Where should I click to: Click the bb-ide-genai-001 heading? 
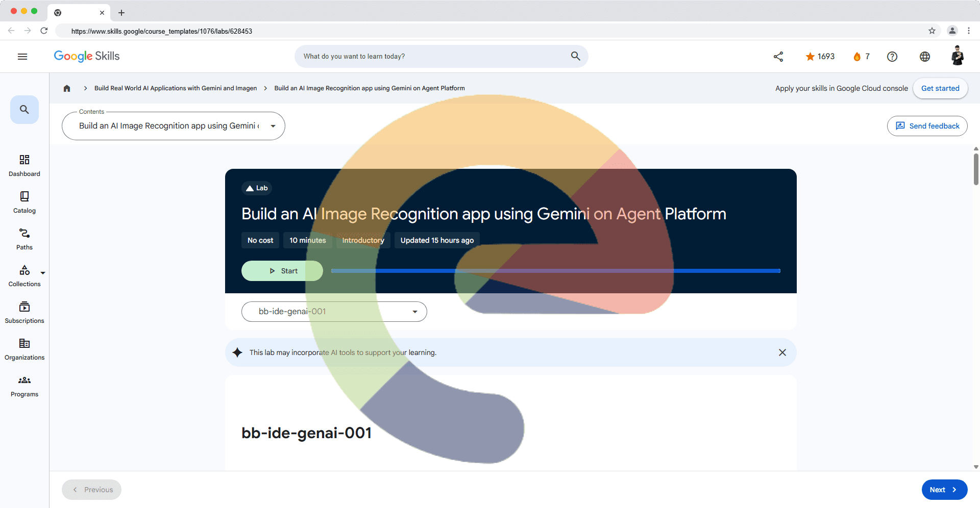(307, 433)
